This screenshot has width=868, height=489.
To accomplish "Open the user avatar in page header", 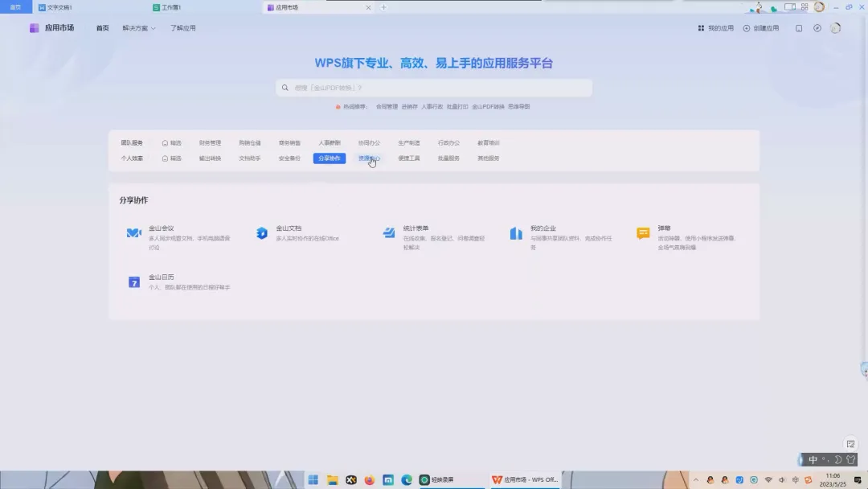I will tap(835, 28).
